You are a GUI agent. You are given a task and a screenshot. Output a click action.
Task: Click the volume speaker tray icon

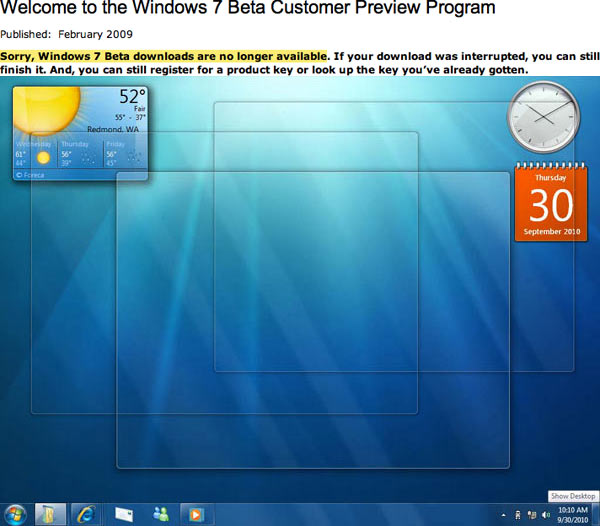[546, 515]
